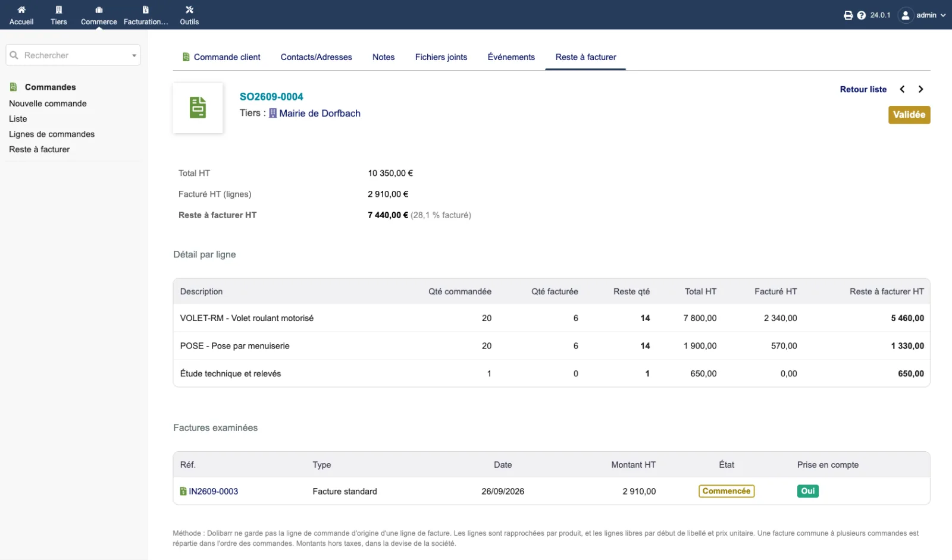Click the Commencée invoice state badge
Viewport: 952px width, 560px height.
(726, 491)
